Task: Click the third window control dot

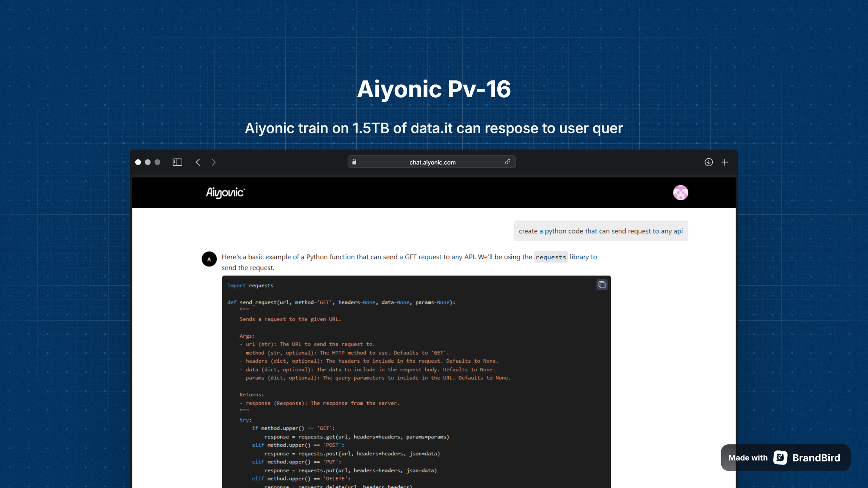Action: [x=157, y=162]
